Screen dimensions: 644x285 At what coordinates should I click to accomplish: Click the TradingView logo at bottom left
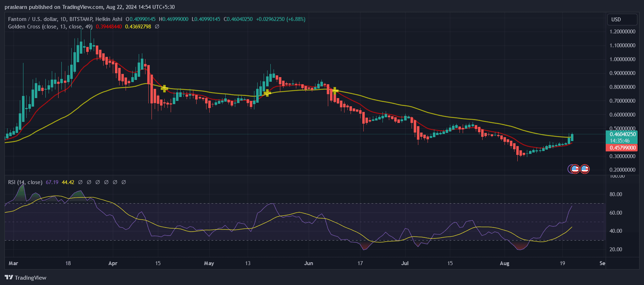26,278
